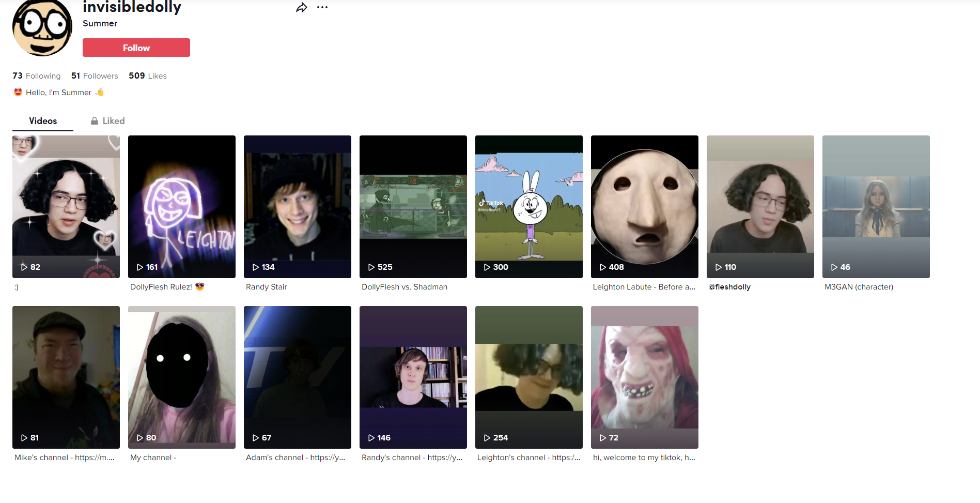Open the cartoon rabbit video with 300 views
The height and width of the screenshot is (503, 980).
529,207
